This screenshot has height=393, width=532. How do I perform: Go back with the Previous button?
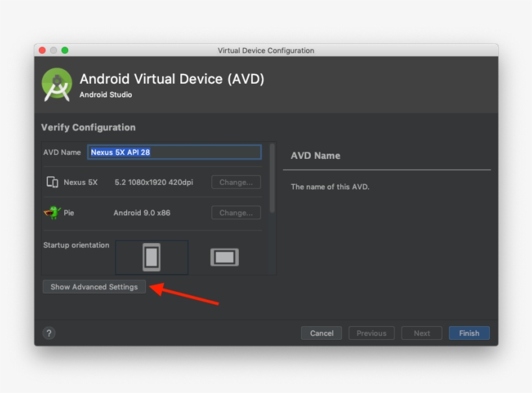(x=371, y=333)
